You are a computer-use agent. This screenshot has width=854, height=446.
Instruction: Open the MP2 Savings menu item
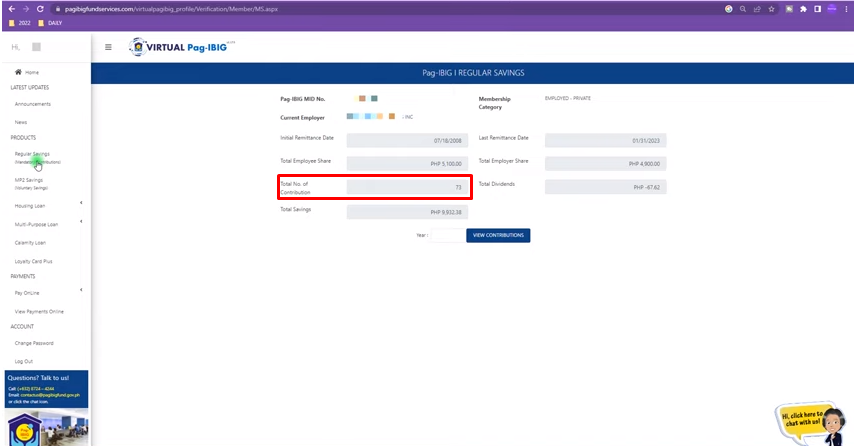[x=31, y=184]
